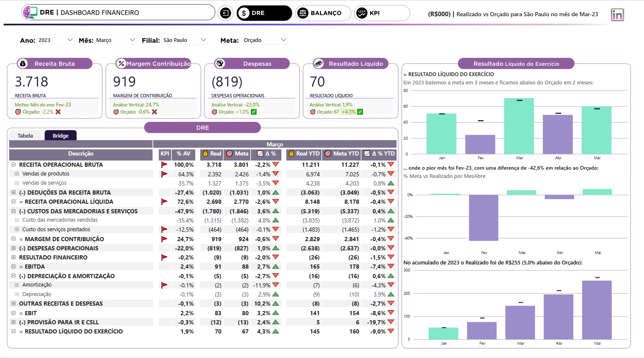
Task: Click red KPI flag for Vendas de produtos
Action: coord(164,174)
